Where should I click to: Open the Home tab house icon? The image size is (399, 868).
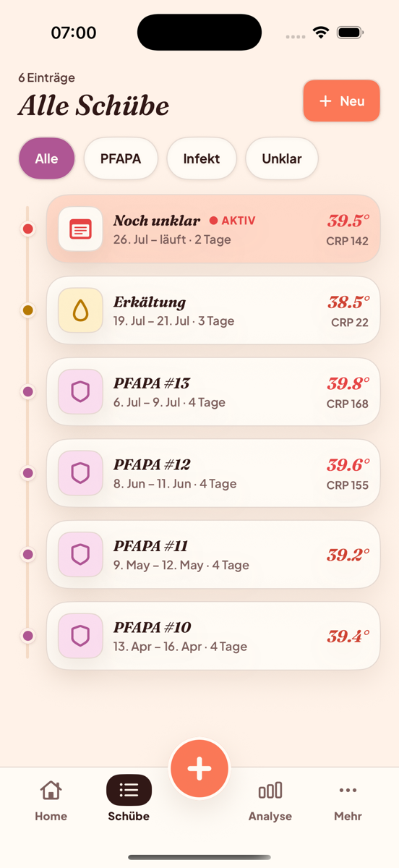point(51,790)
